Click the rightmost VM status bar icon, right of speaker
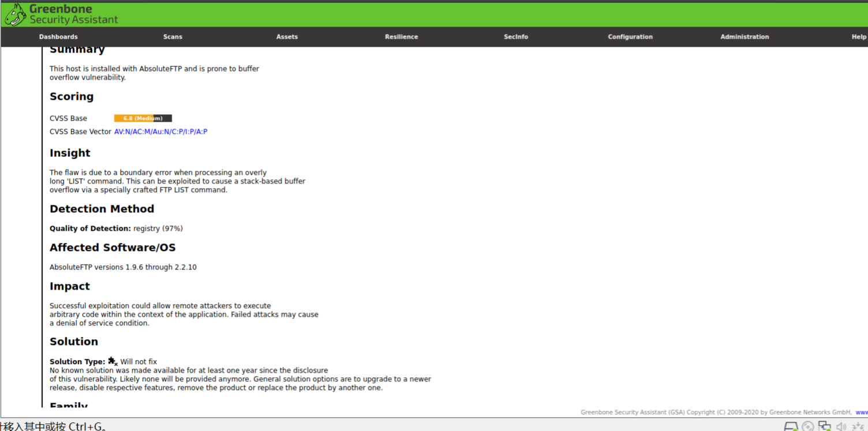868x431 pixels. (858, 426)
